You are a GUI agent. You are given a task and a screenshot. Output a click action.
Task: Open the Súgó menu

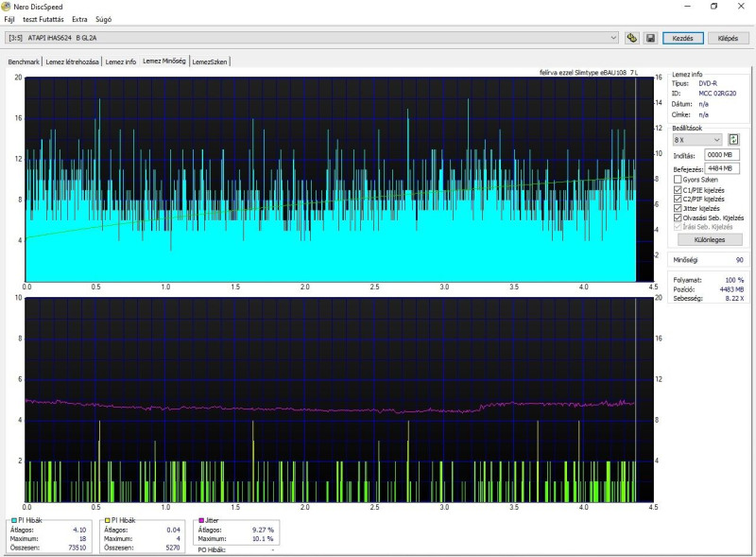103,19
